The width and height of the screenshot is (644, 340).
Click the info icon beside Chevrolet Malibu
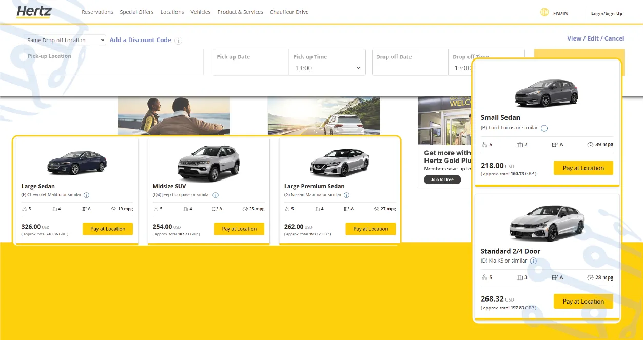(88, 195)
